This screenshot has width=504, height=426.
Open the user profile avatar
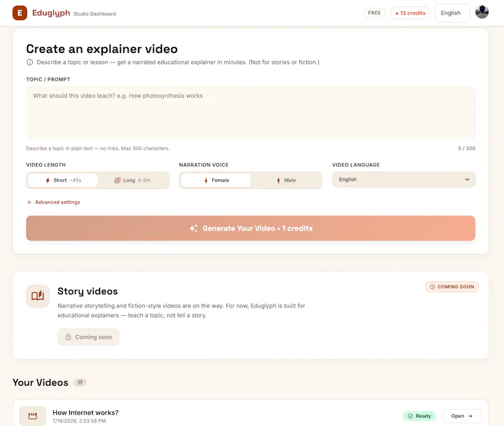click(x=482, y=12)
